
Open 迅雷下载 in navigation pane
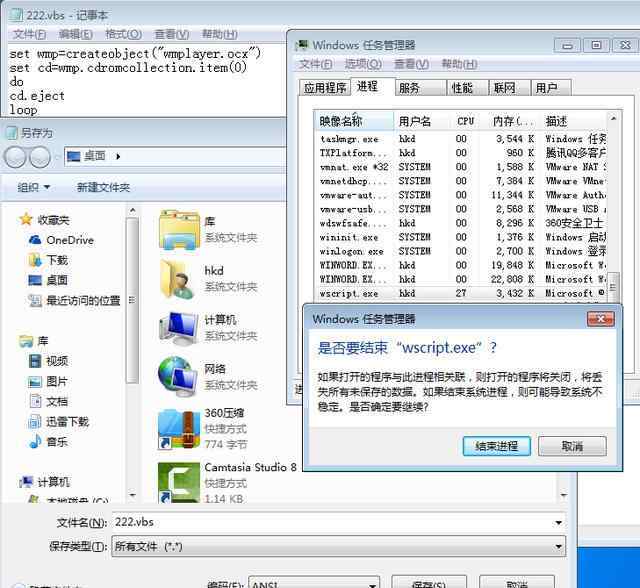click(58, 422)
